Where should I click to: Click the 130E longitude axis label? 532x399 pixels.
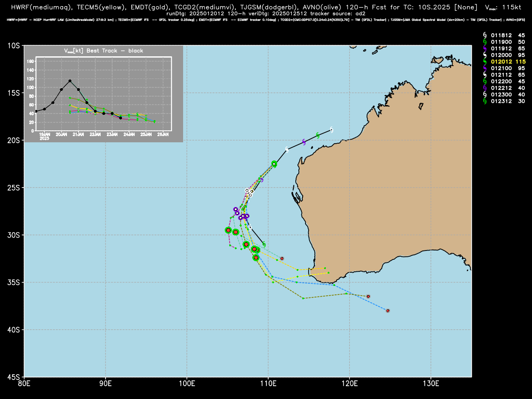pos(431,383)
